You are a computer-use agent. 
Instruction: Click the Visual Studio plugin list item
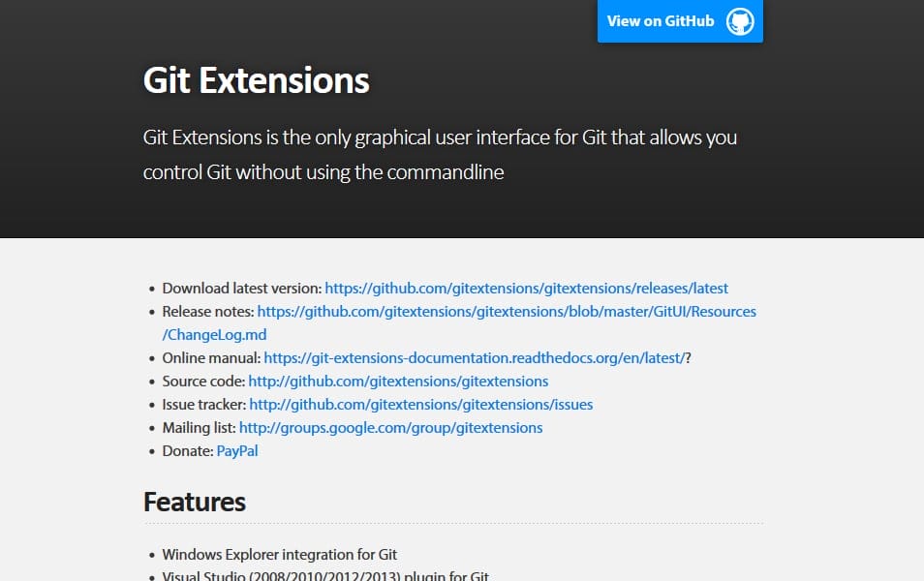(325, 576)
